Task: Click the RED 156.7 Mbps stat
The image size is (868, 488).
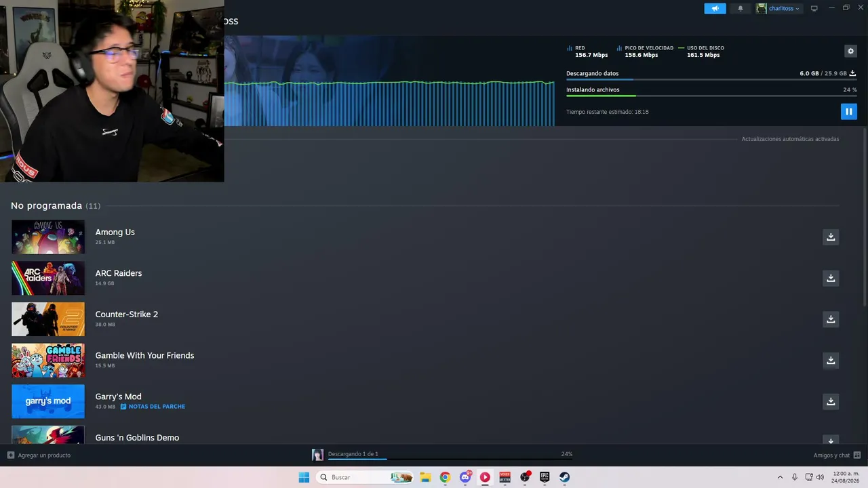Action: [588, 52]
